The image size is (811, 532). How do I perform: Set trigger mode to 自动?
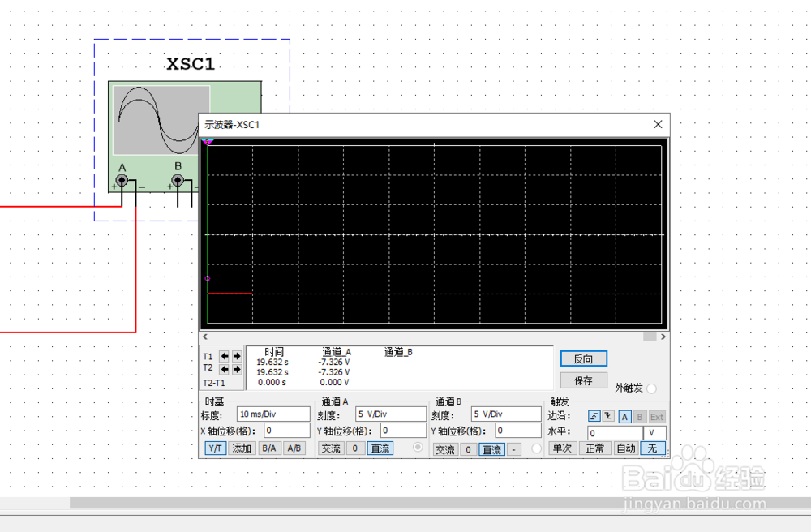[626, 448]
